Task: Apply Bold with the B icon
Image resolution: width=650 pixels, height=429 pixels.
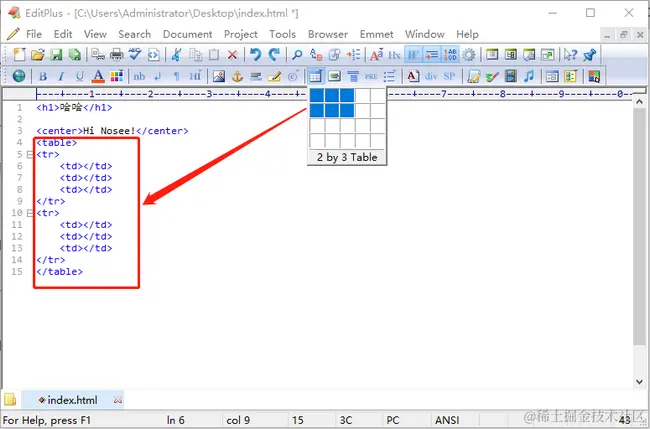Action: coord(43,76)
